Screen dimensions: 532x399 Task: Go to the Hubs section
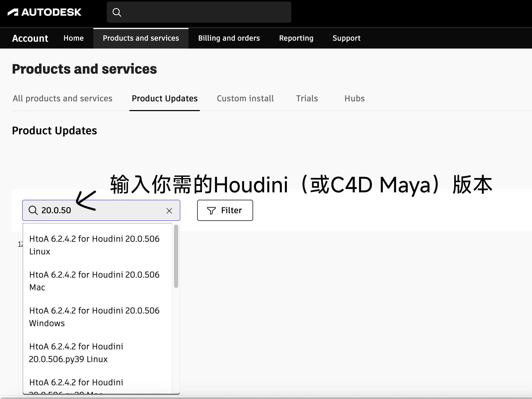(x=354, y=98)
